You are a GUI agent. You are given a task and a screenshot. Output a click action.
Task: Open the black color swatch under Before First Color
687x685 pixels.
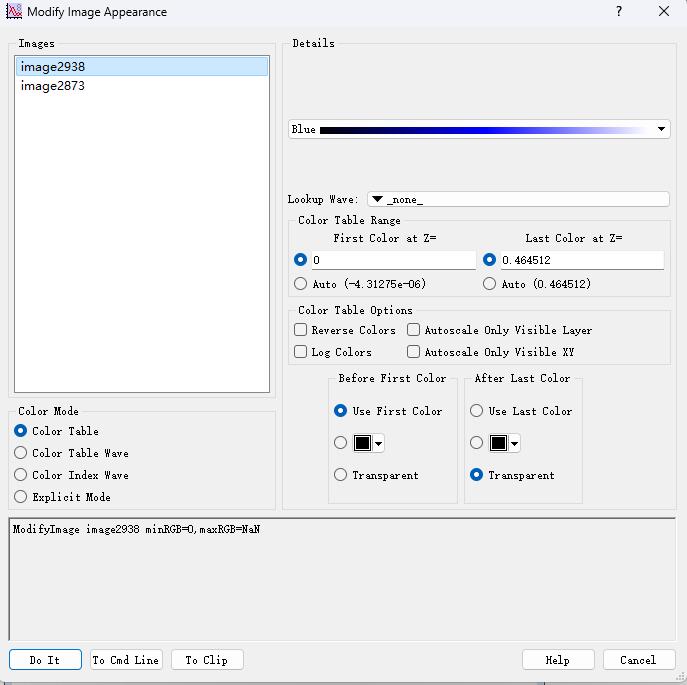coord(368,443)
